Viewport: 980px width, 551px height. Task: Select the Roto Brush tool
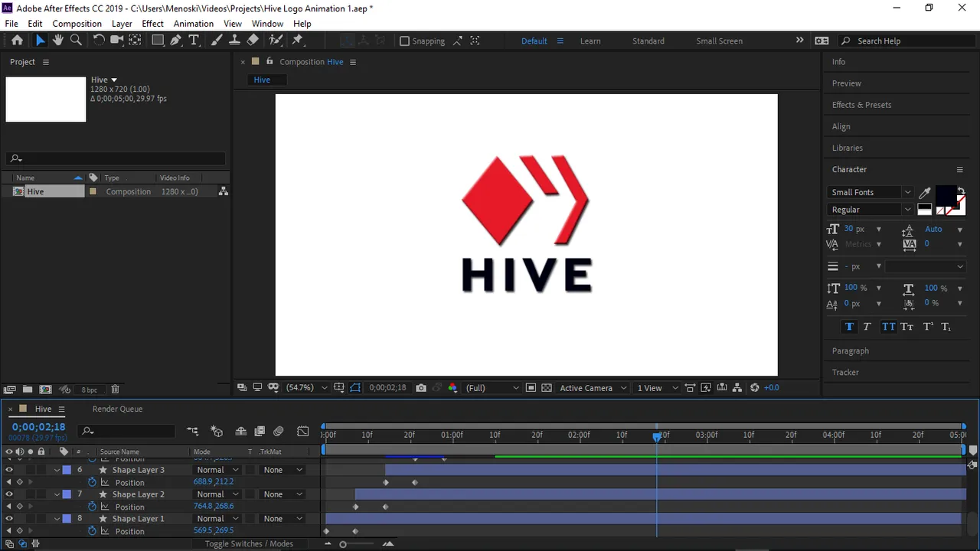pyautogui.click(x=276, y=41)
